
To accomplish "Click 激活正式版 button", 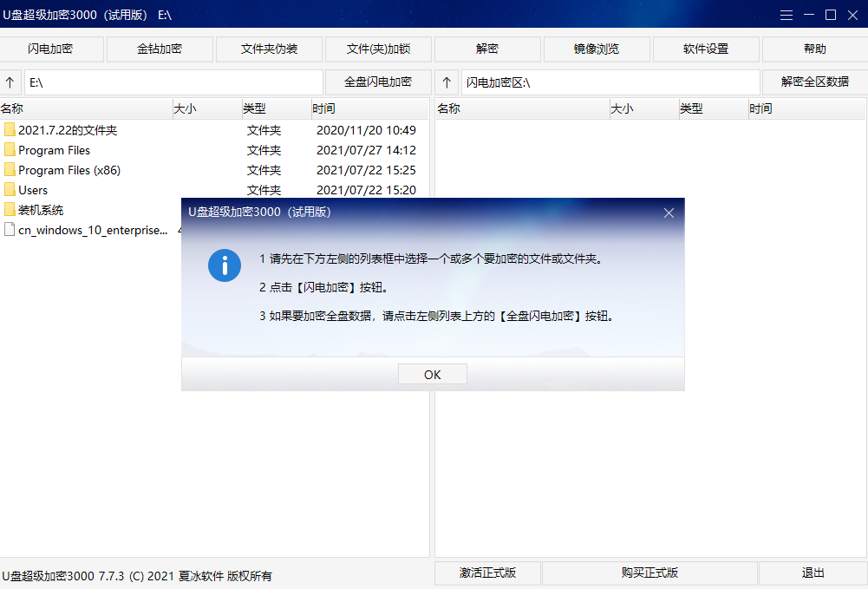I will coord(487,573).
